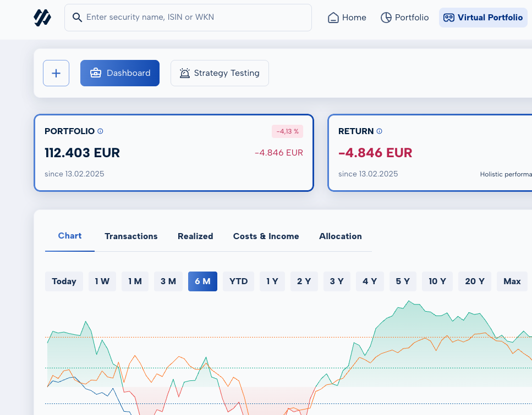Show info for RETURN card
The image size is (532, 415).
tap(379, 131)
